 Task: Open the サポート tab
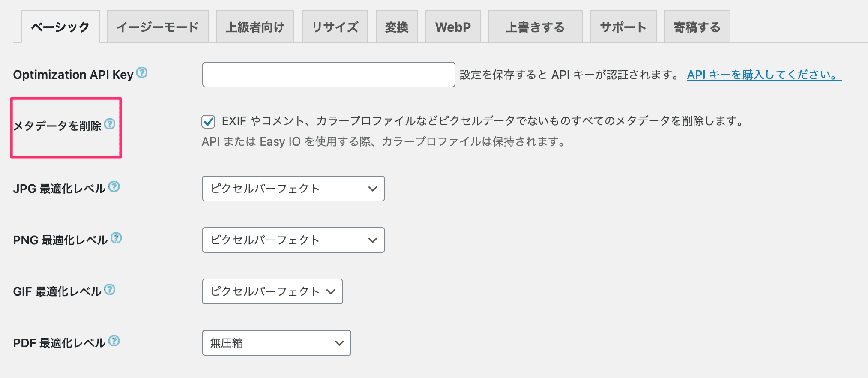coord(623,27)
